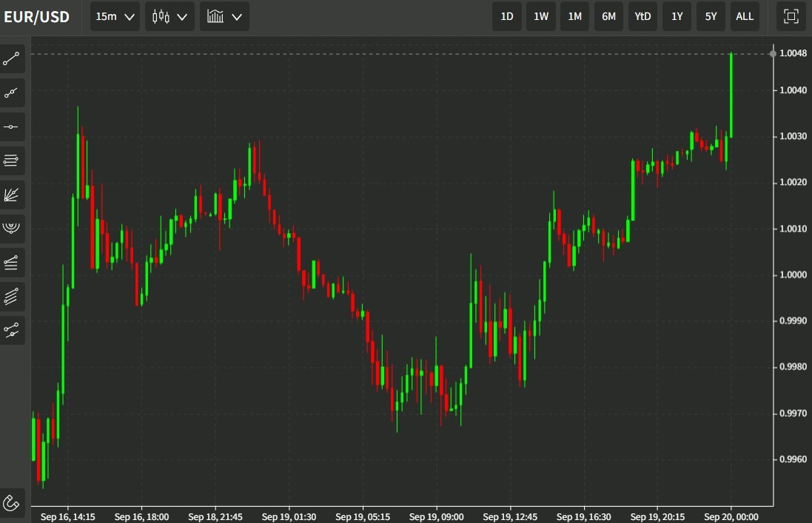
Task: Click the latest tall green candle
Action: click(731, 95)
